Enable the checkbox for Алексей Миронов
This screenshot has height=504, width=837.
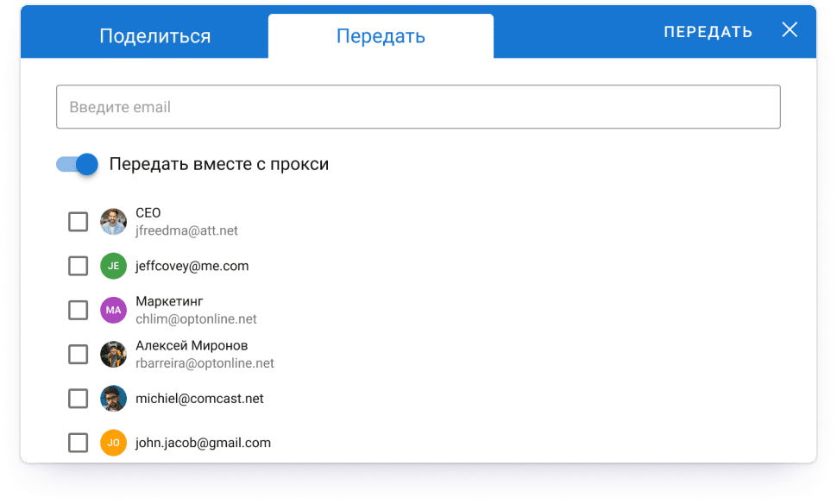[x=78, y=354]
